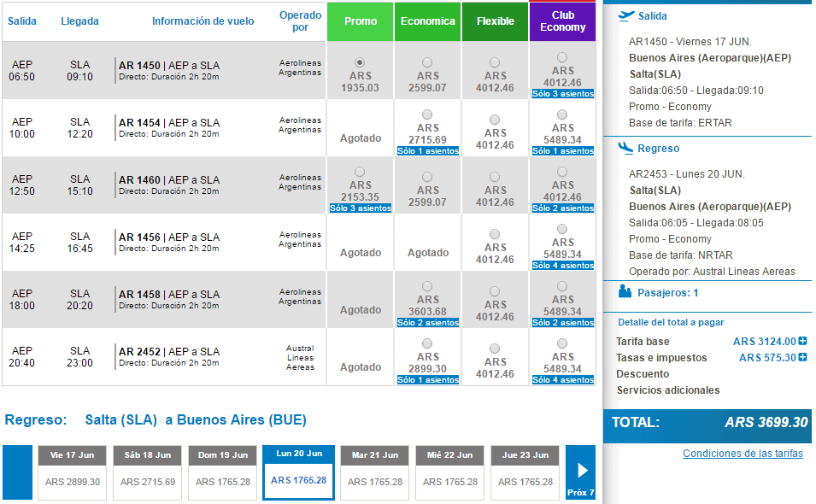
Task: Switch return date to Mar 21 Jun
Action: (x=375, y=472)
